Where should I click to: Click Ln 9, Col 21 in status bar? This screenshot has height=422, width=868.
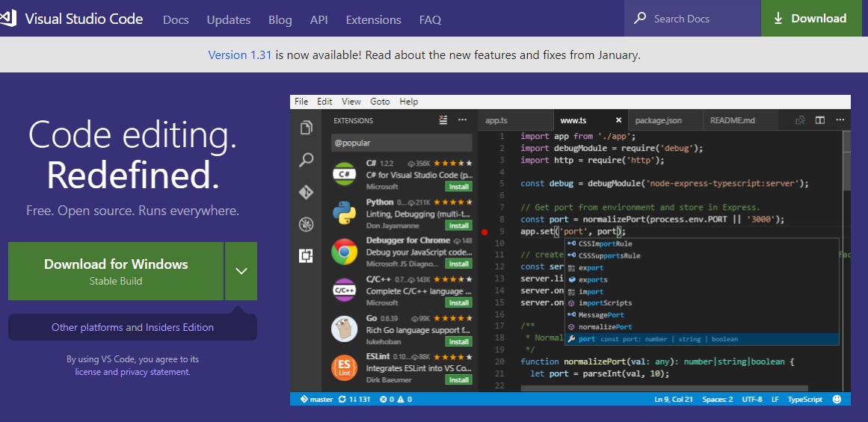674,400
